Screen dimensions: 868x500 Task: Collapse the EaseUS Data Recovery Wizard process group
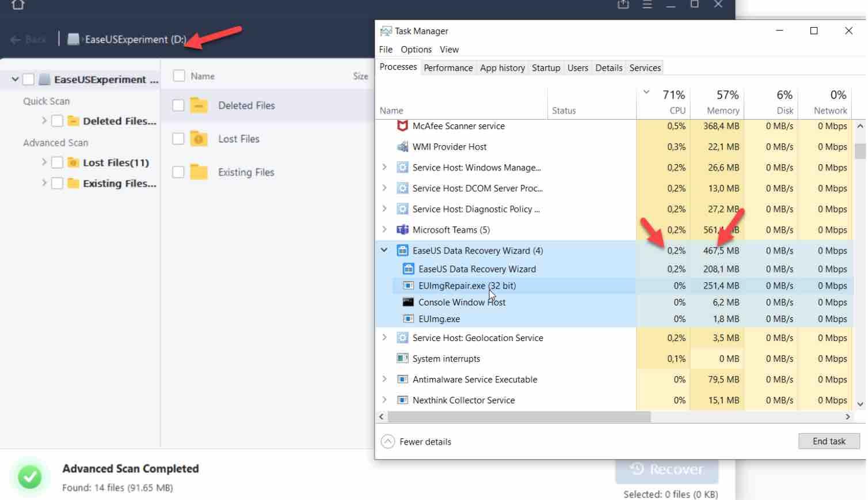pyautogui.click(x=384, y=250)
